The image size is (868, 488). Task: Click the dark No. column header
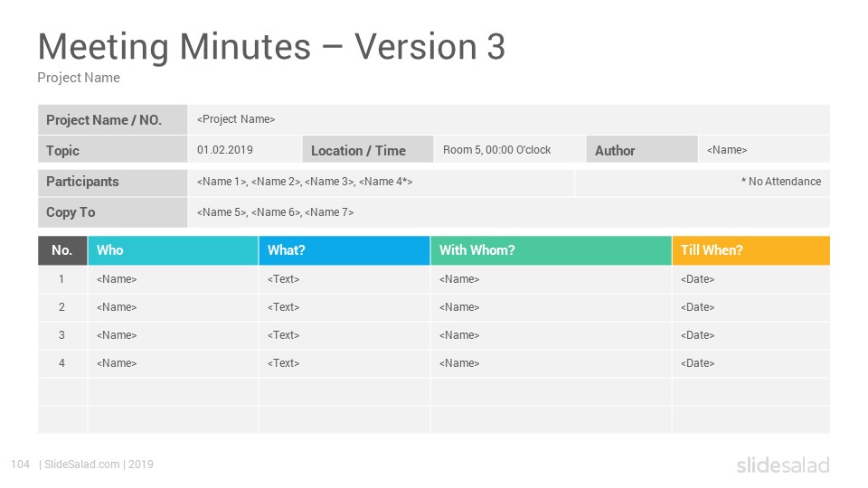pos(62,250)
